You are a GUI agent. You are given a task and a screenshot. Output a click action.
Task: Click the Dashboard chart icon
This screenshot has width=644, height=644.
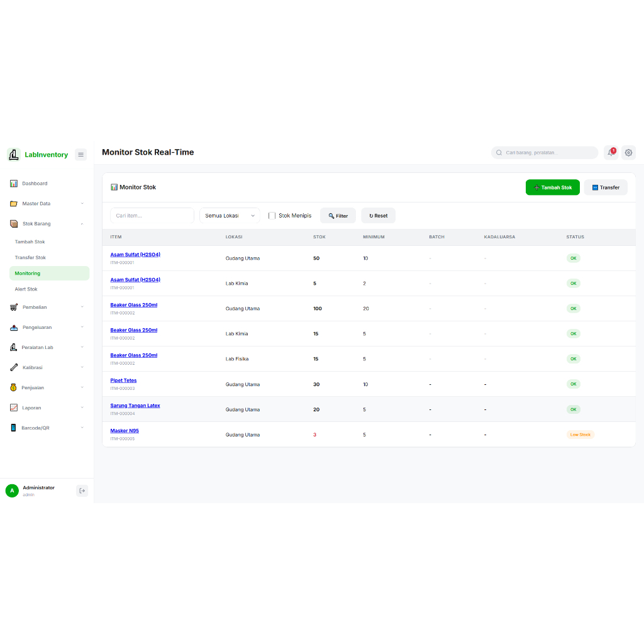tap(14, 183)
